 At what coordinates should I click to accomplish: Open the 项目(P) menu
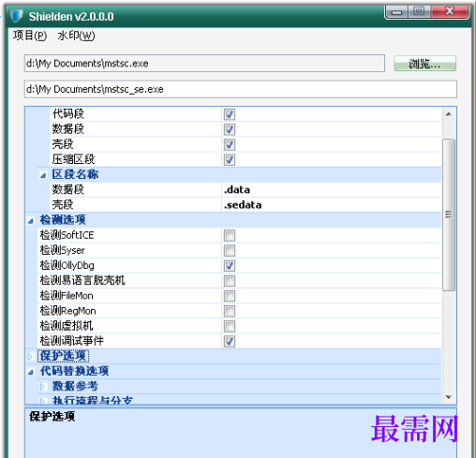30,36
